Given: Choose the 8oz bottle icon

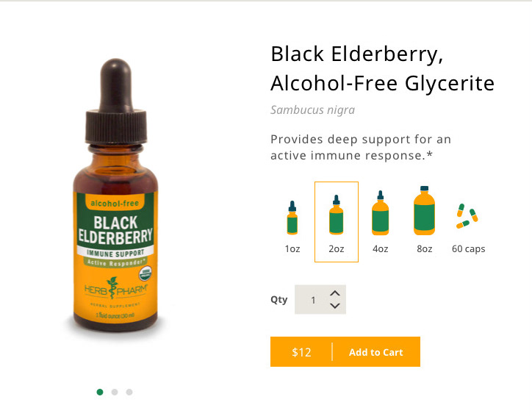Looking at the screenshot, I should coord(424,210).
